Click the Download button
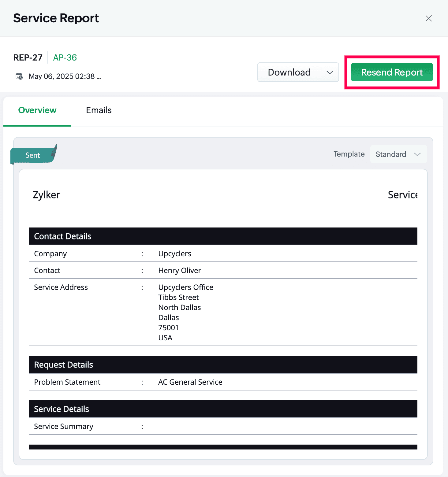The width and height of the screenshot is (448, 477). [289, 72]
